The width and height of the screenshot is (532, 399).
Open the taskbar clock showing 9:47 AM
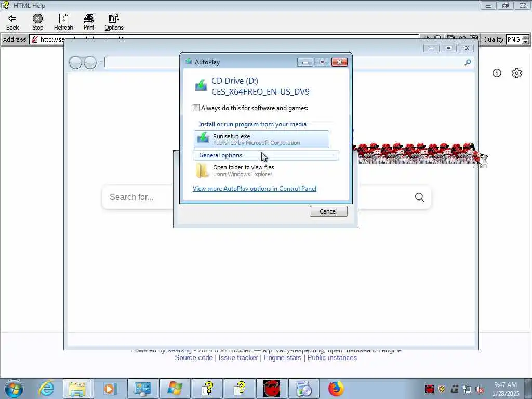tap(505, 389)
